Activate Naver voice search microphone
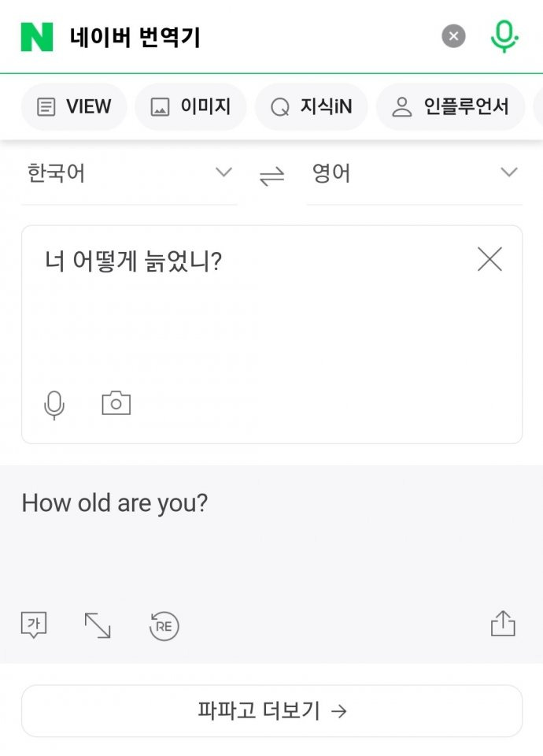The width and height of the screenshot is (543, 756). [x=504, y=35]
